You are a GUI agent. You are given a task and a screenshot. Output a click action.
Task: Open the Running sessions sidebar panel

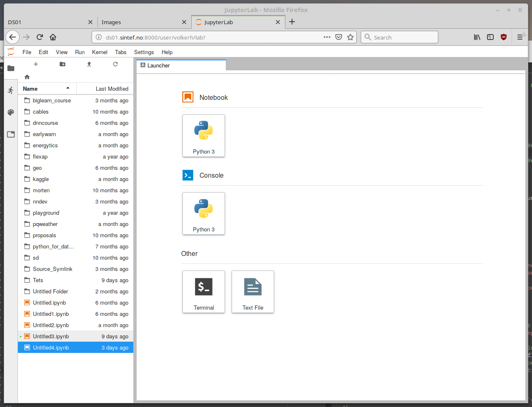11,90
